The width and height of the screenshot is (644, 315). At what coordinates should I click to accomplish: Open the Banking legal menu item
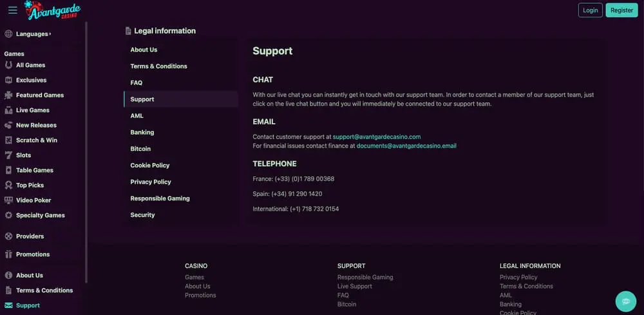142,132
